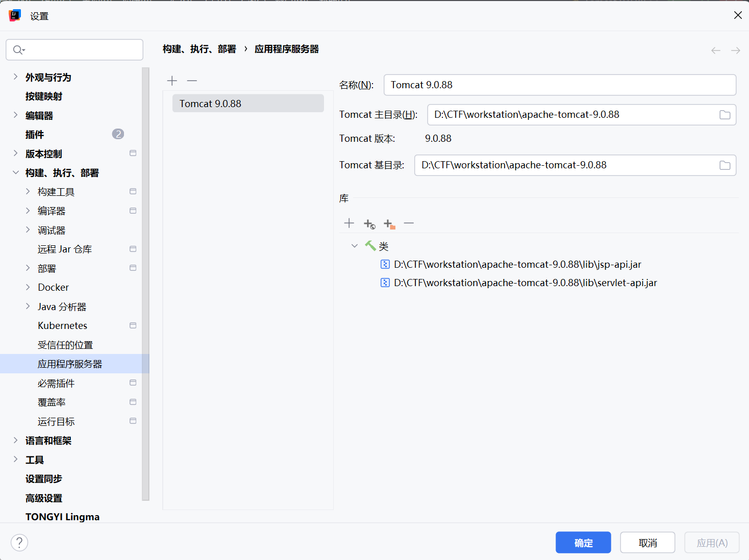Add a library with the plain plus icon
Screen dimensions: 749x560
(x=349, y=223)
